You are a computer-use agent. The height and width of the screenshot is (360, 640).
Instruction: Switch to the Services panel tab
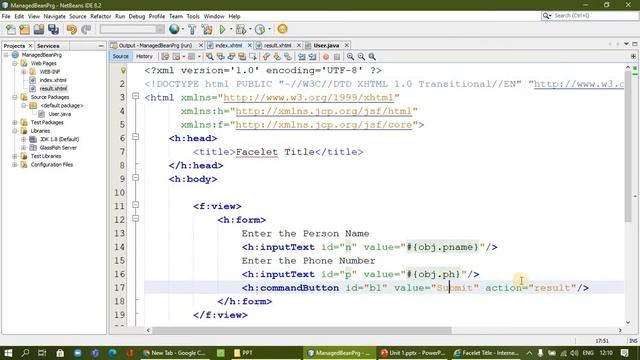coord(48,46)
